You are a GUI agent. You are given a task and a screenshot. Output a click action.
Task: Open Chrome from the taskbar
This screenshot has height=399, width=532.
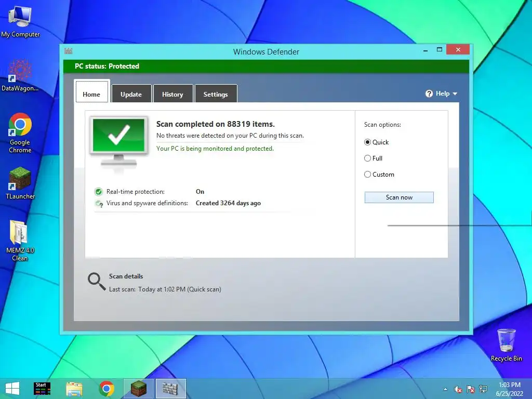[107, 389]
